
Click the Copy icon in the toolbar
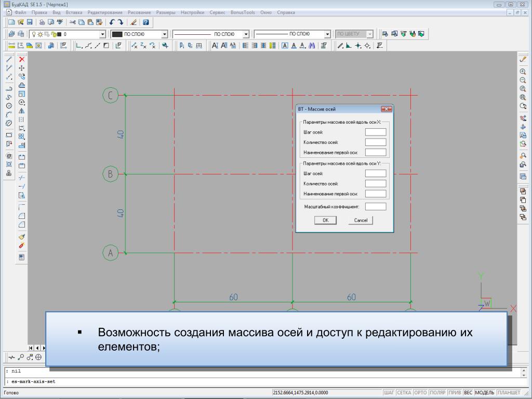click(x=82, y=22)
